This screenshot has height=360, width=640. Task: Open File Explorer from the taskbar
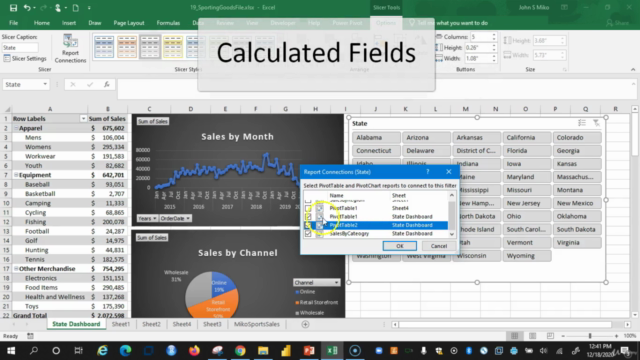coord(263,351)
